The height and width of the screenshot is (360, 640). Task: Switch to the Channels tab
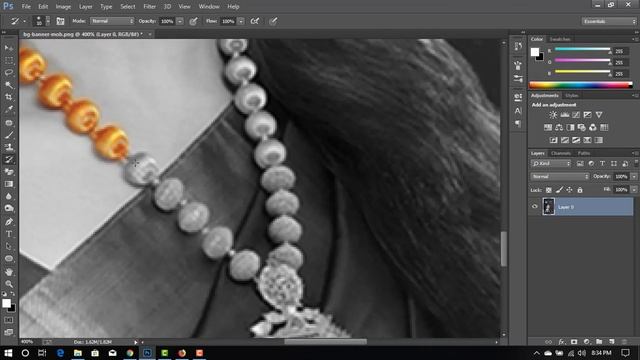(x=560, y=153)
